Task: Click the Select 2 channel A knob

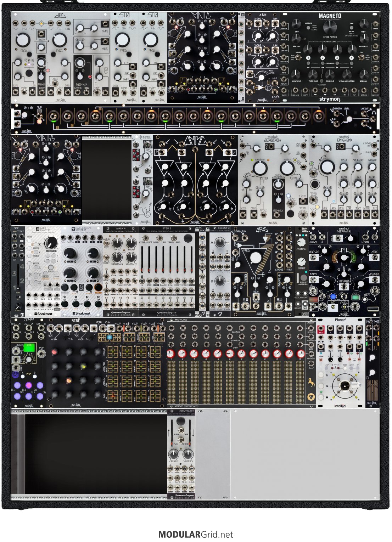Action: click(220, 242)
